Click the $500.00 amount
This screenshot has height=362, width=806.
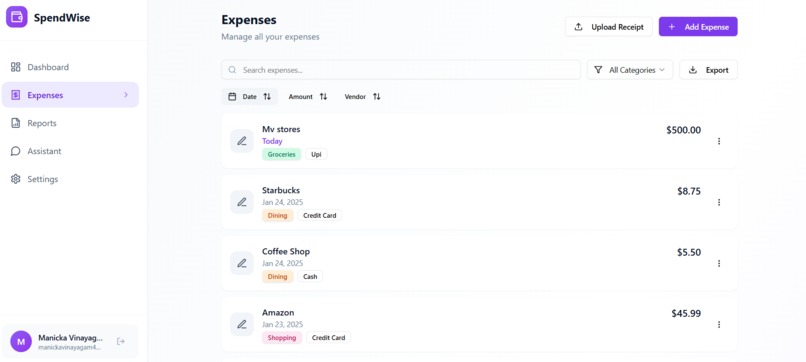(684, 130)
